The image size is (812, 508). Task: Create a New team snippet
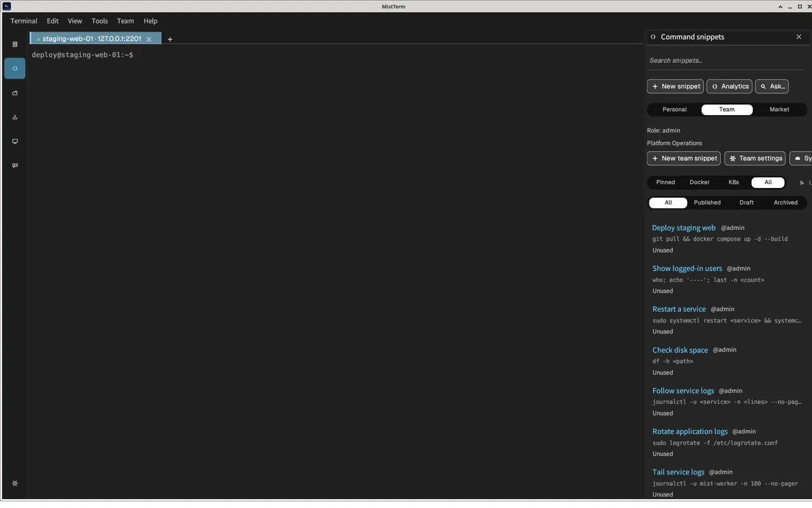(684, 158)
